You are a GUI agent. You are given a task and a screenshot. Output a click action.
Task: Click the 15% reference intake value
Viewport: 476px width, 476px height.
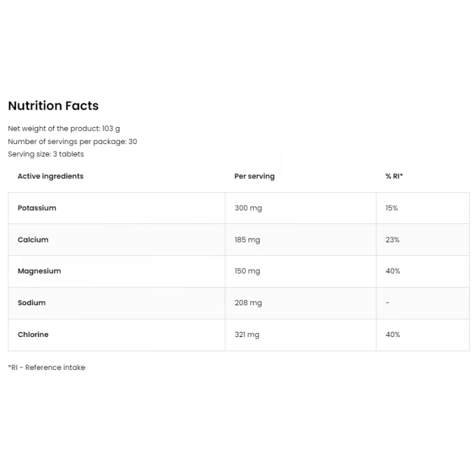(x=392, y=208)
